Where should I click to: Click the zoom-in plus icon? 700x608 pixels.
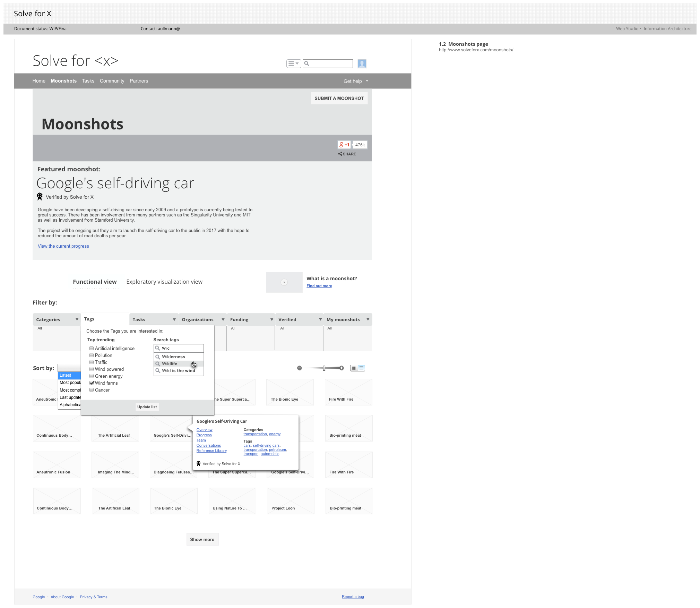click(x=342, y=368)
